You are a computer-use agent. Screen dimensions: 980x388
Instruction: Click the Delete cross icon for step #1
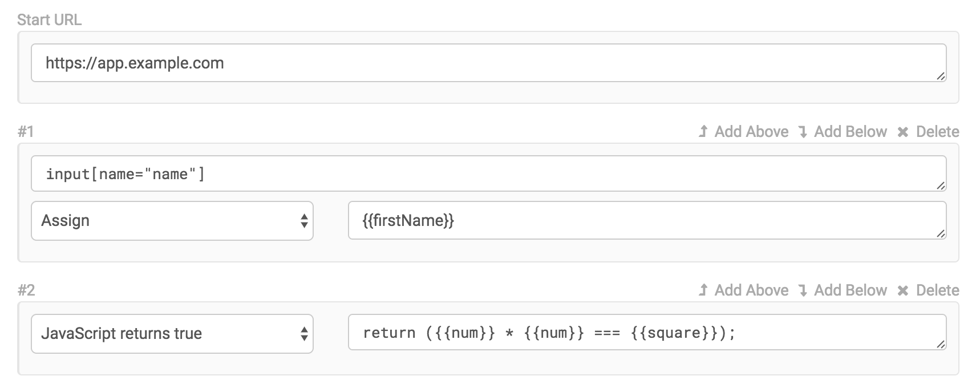904,132
